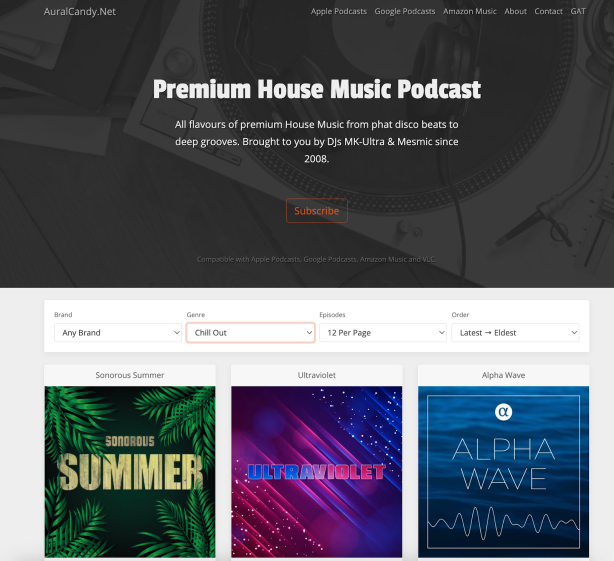This screenshot has height=561, width=614.
Task: Click the Alpha Wave title heading
Action: click(x=504, y=375)
